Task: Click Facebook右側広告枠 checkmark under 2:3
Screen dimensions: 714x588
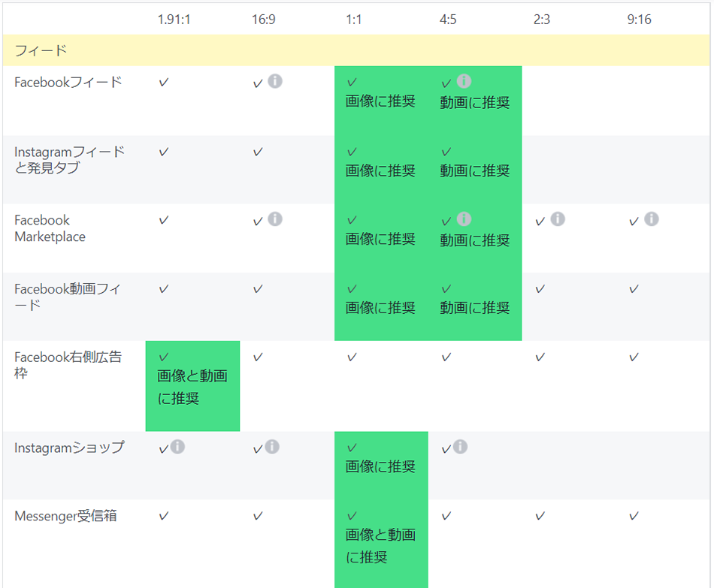Action: point(540,357)
